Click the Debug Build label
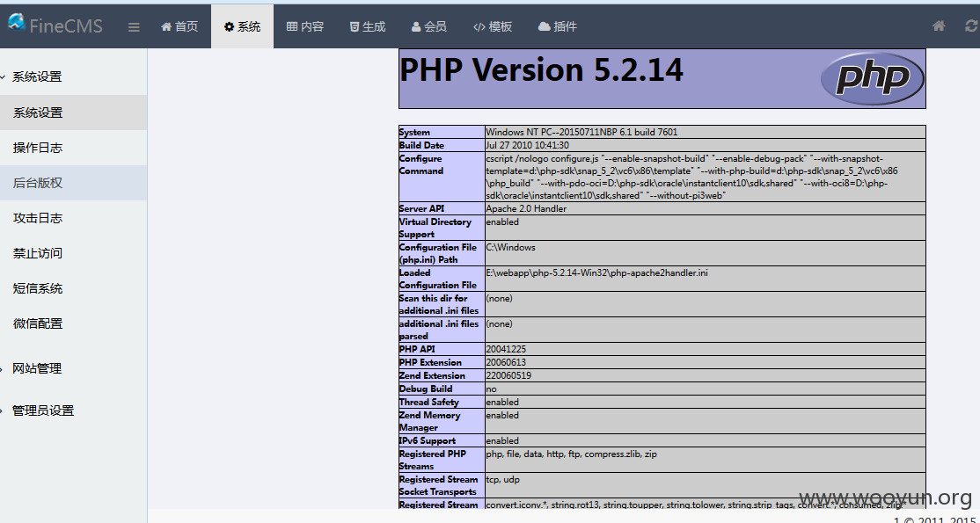Viewport: 980px width, 523px height. [426, 389]
